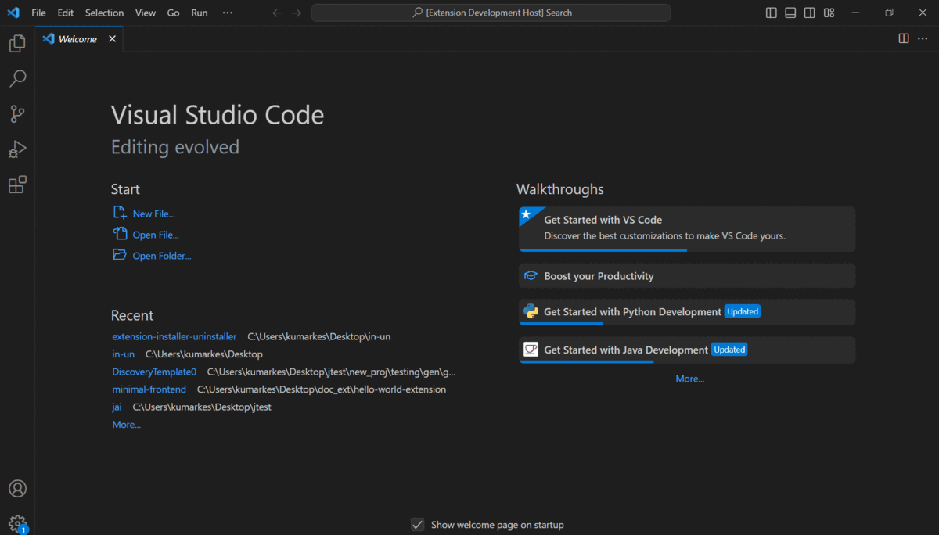Open the Selection menu

(104, 13)
